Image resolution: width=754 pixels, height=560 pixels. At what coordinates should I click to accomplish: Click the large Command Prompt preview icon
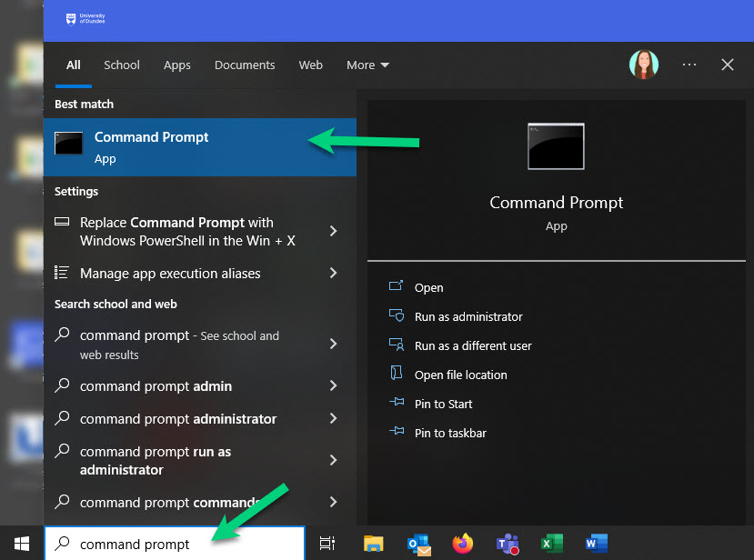[556, 146]
